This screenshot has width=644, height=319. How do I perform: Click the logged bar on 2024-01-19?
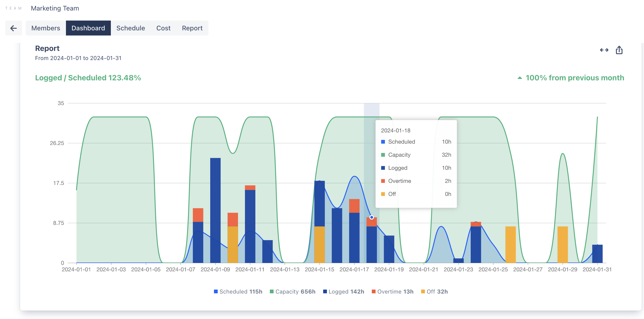click(x=389, y=249)
